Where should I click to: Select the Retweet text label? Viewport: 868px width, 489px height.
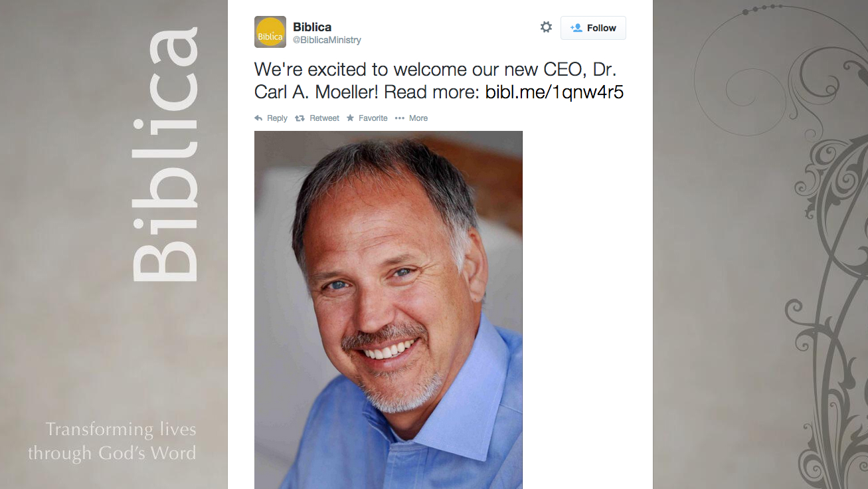click(x=324, y=118)
